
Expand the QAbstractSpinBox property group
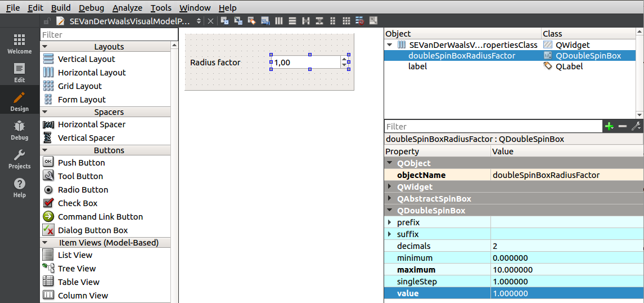pos(389,199)
